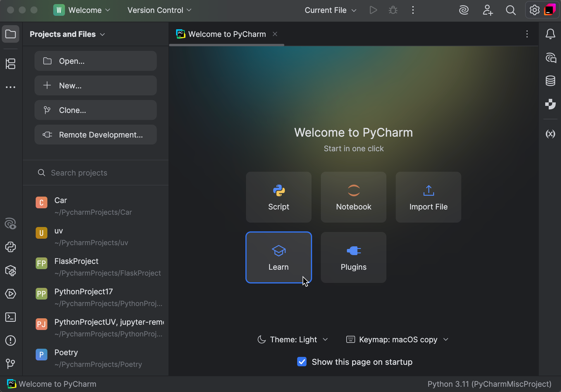This screenshot has height=392, width=561.
Task: Open the Remote Development dialog
Action: click(95, 135)
